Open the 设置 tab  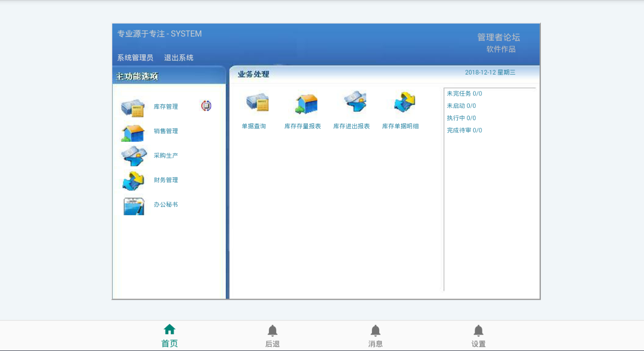pos(478,336)
